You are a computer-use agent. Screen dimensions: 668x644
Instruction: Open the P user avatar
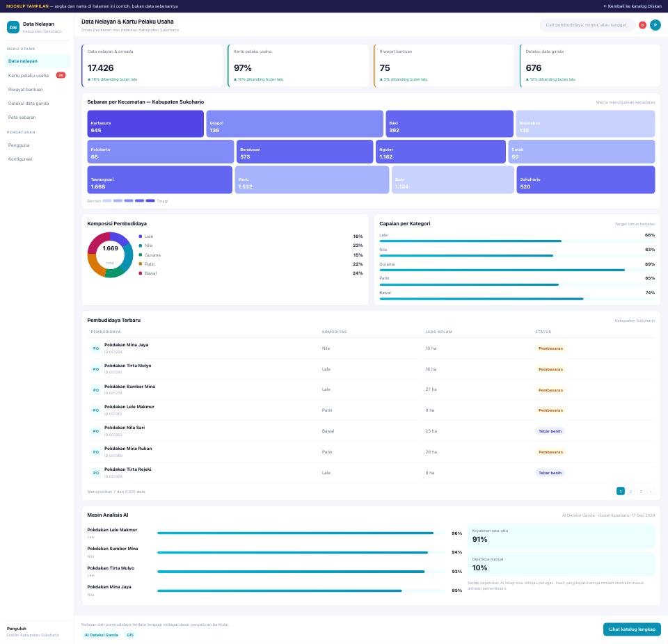point(655,25)
